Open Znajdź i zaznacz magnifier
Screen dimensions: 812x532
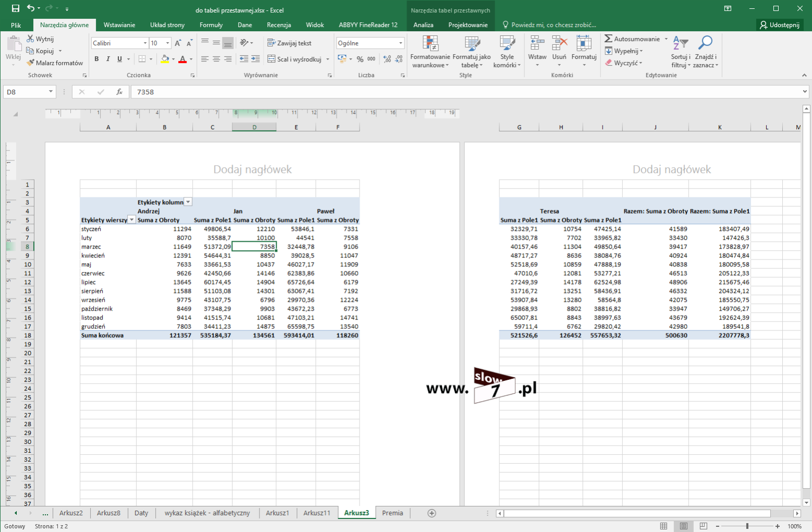(x=706, y=52)
